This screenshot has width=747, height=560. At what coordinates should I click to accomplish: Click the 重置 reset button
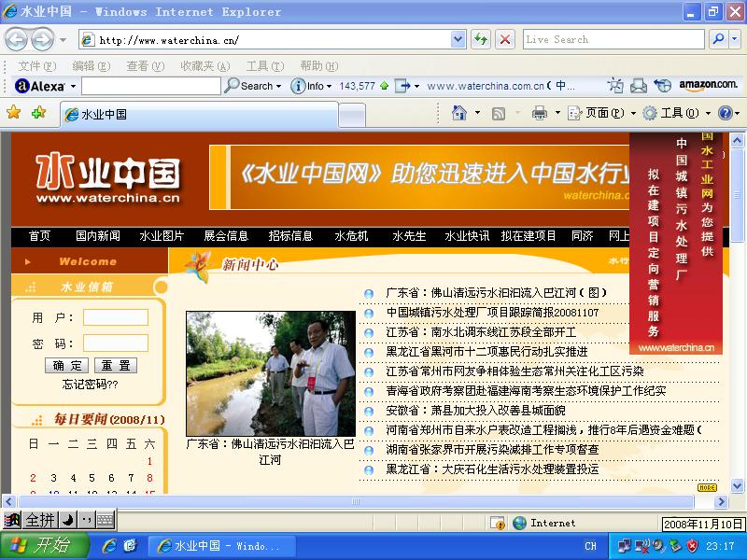(x=116, y=365)
